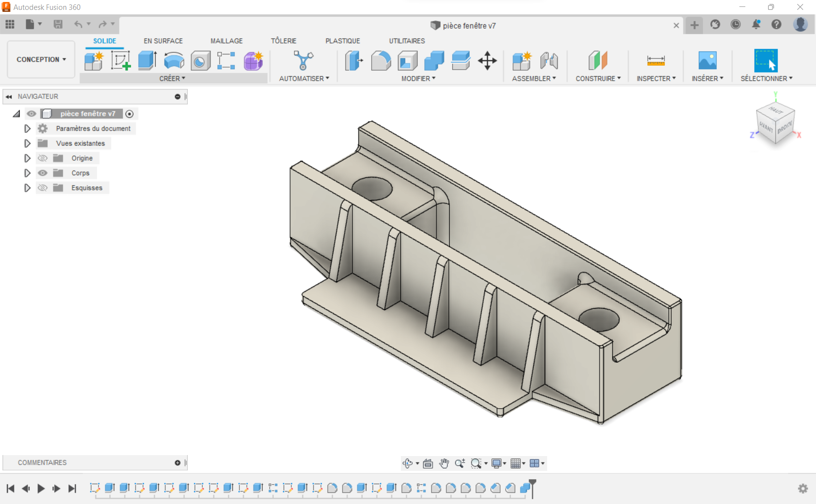Open the COMMENTAIRES panel

(x=42, y=462)
